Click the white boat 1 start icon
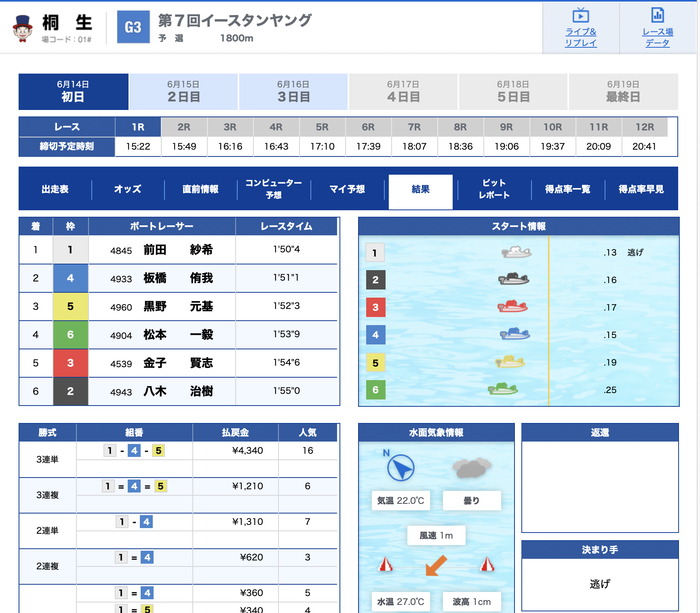Image resolution: width=700 pixels, height=613 pixels. click(x=517, y=252)
